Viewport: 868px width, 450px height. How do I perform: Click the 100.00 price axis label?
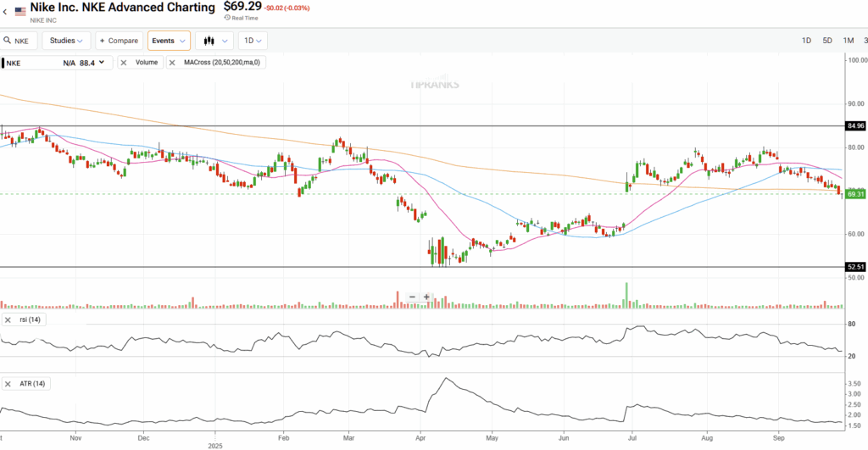[858, 60]
